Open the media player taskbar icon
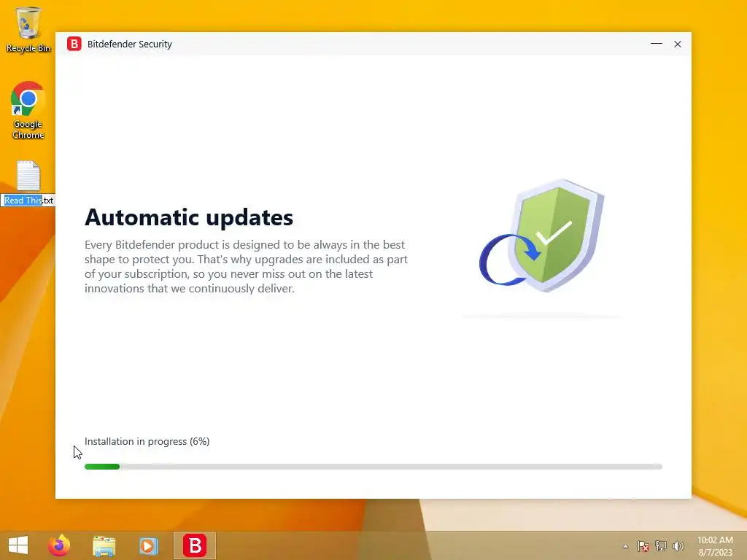This screenshot has width=747, height=560. 148,545
